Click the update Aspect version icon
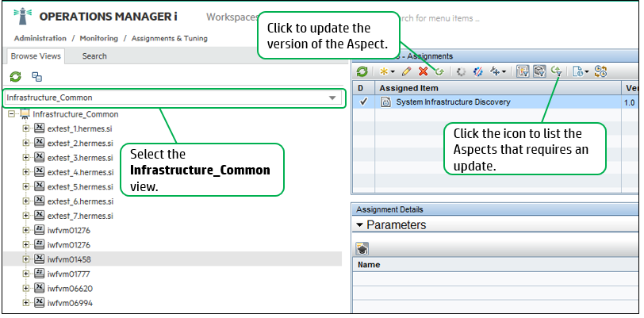 tap(439, 71)
